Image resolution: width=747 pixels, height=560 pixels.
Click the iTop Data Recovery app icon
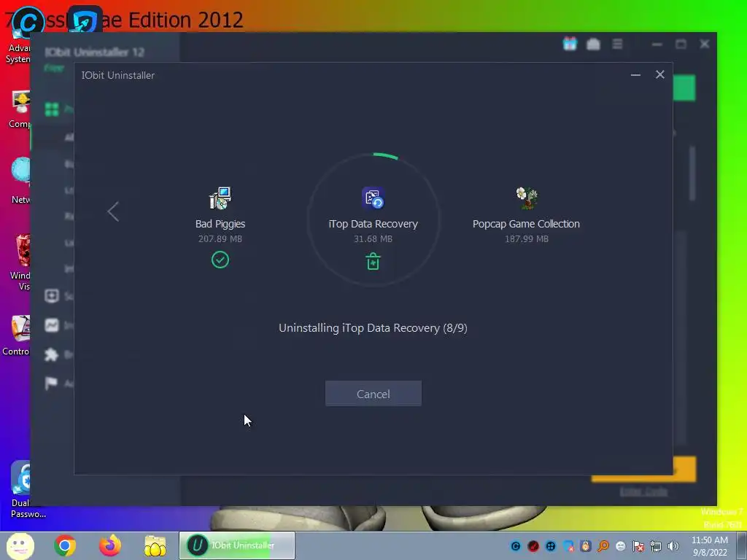pyautogui.click(x=373, y=198)
